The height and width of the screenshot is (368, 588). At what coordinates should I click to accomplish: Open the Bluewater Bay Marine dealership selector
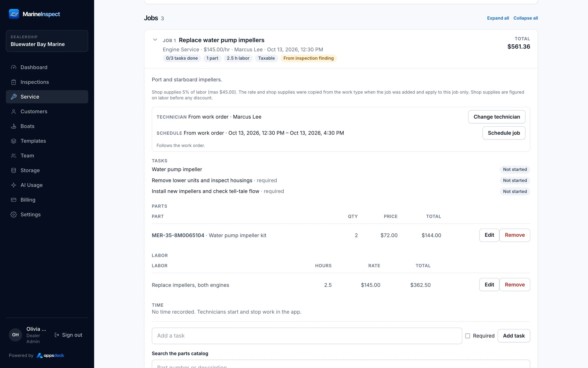point(47,41)
